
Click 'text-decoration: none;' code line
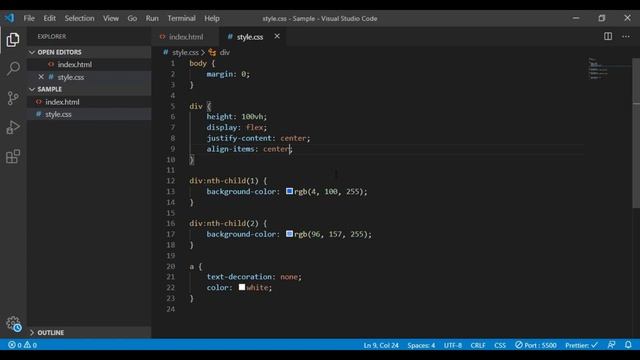254,277
